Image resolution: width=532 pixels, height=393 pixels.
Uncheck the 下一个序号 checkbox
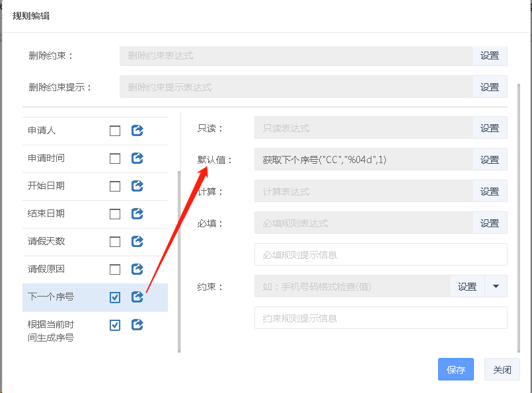click(115, 297)
